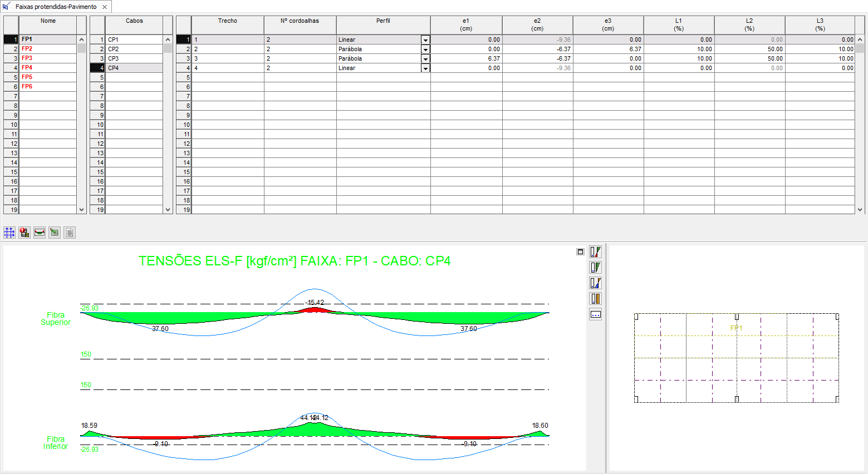Click e1 cell of trecho 3

466,58
